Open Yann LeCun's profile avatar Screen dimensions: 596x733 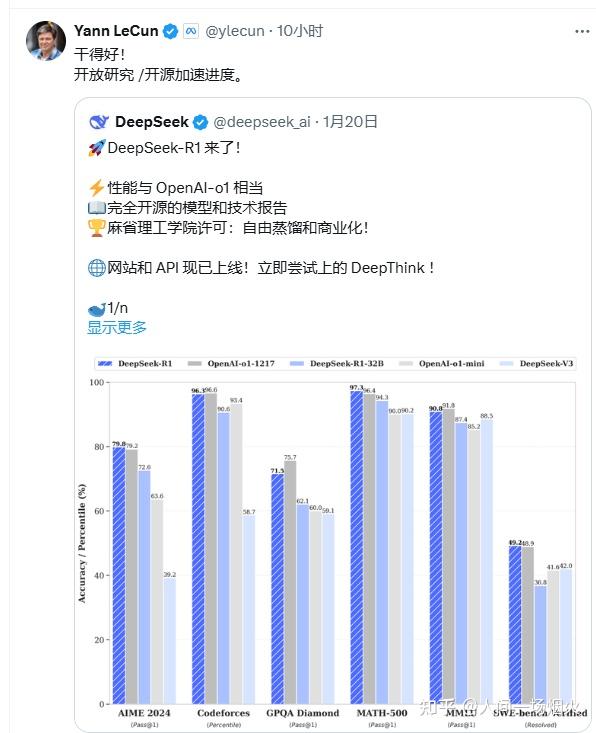[45, 41]
